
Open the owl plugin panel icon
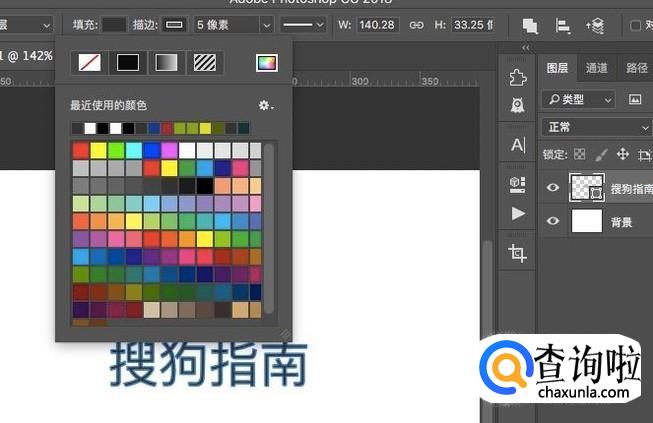coord(518,105)
